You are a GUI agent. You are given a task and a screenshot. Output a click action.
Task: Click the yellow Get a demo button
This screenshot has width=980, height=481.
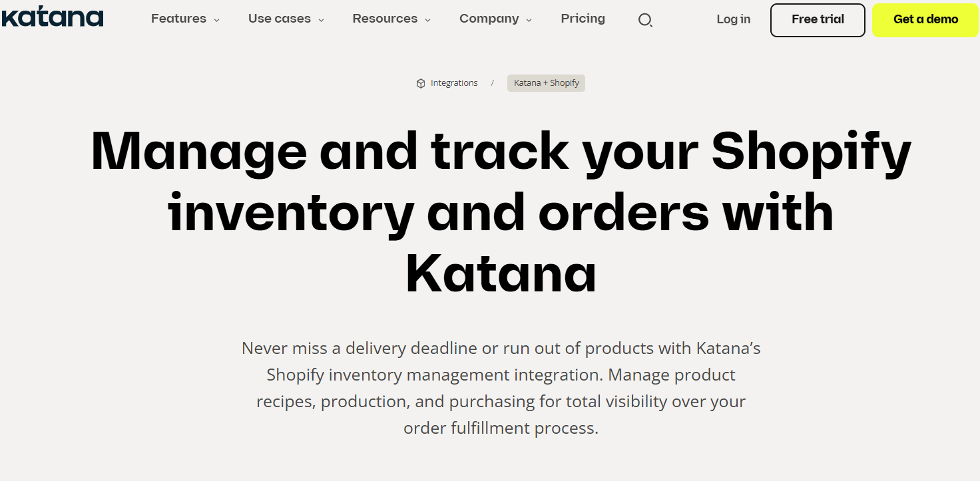924,20
